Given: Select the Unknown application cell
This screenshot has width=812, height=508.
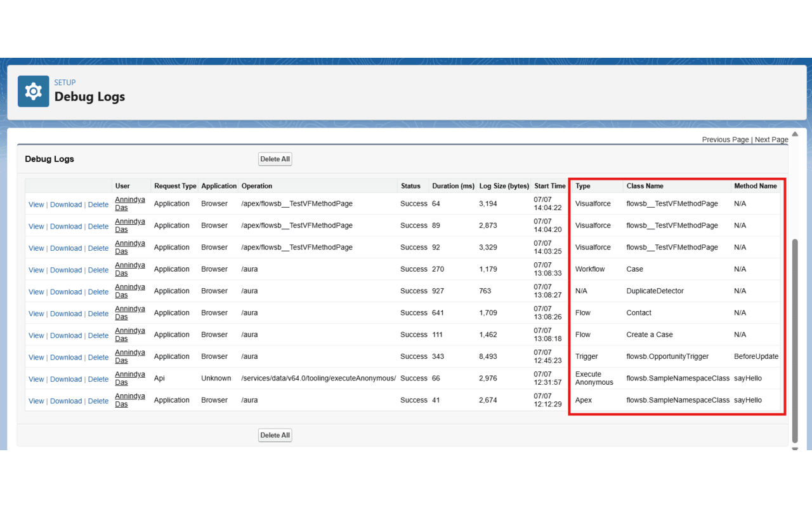Looking at the screenshot, I should (x=216, y=378).
